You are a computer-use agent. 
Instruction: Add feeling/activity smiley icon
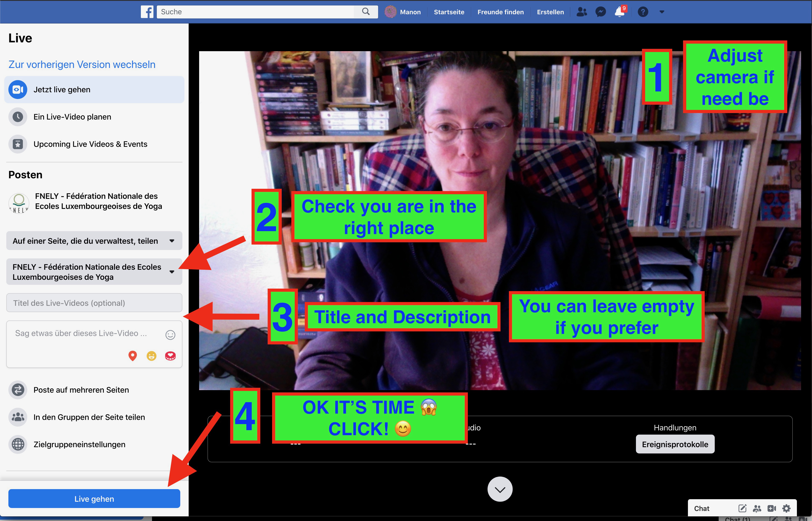click(x=152, y=356)
